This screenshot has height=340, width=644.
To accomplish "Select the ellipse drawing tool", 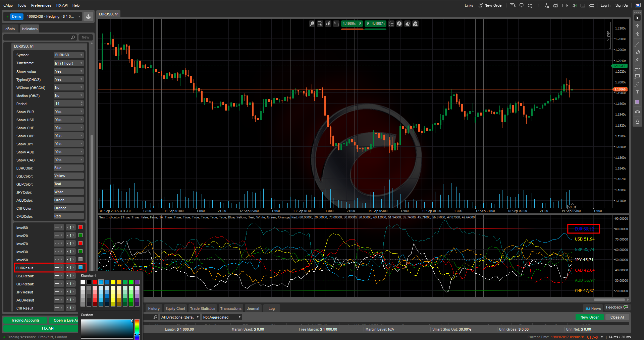I will (x=637, y=84).
